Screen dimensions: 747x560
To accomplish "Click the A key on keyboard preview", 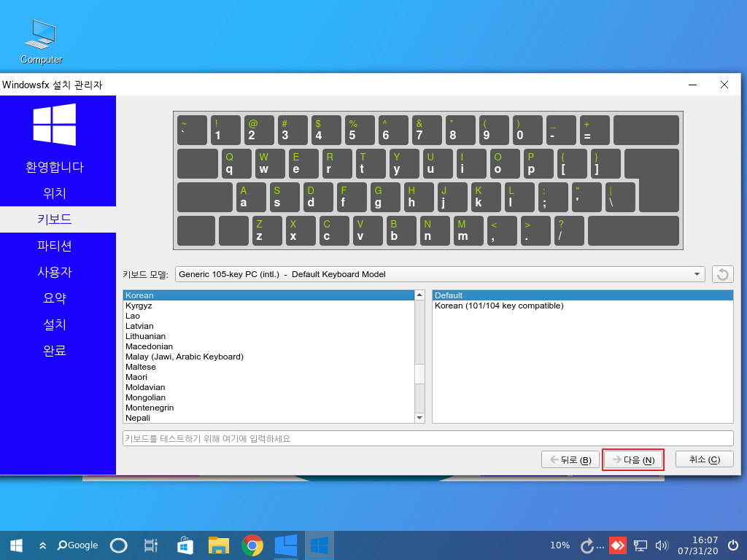I will tap(251, 197).
